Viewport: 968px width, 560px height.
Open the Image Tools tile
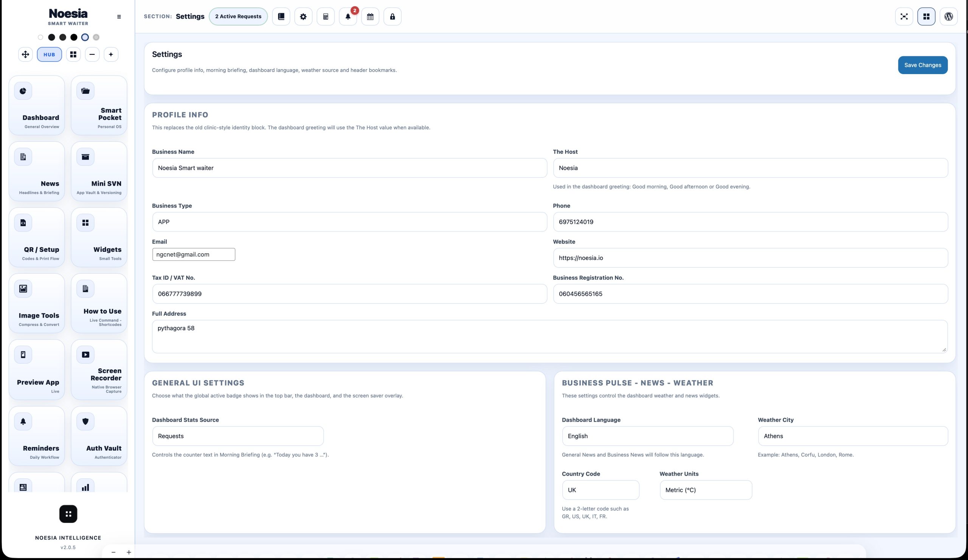tap(37, 303)
